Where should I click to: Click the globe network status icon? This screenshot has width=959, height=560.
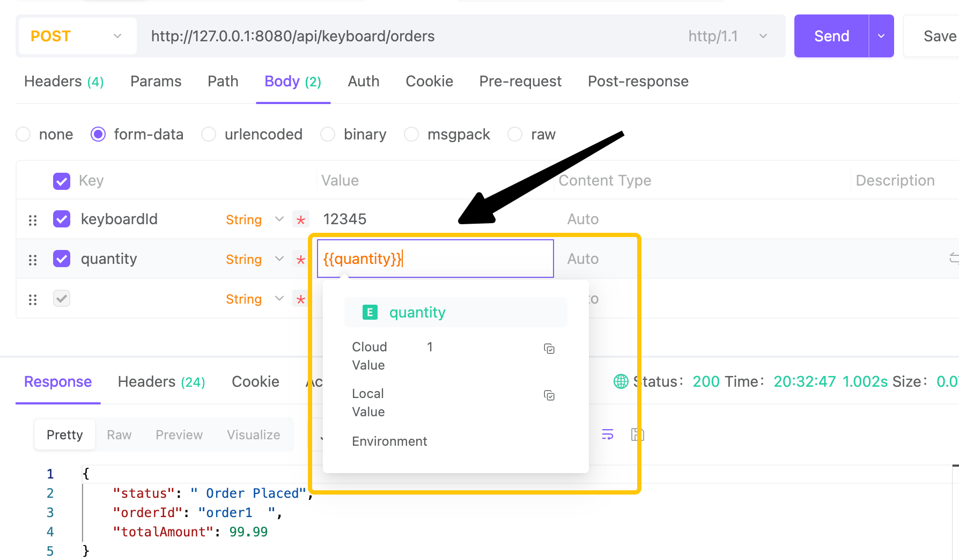click(x=621, y=381)
